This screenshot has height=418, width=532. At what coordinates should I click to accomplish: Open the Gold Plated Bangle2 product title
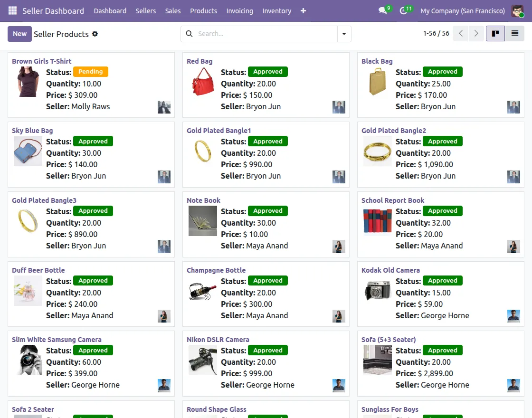[394, 131]
